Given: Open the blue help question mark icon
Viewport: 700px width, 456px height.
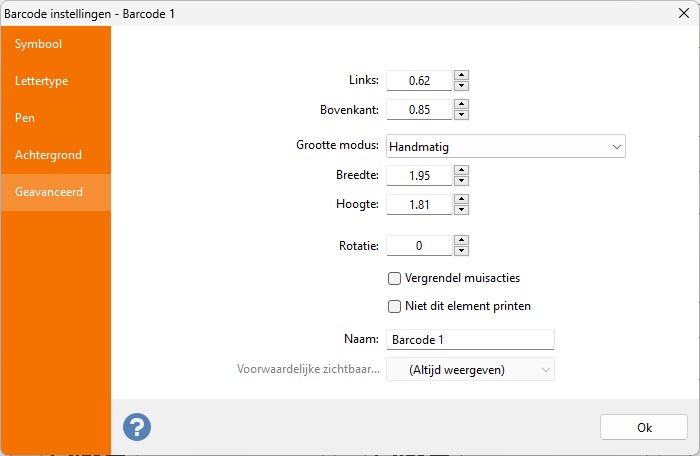Looking at the screenshot, I should pos(137,427).
